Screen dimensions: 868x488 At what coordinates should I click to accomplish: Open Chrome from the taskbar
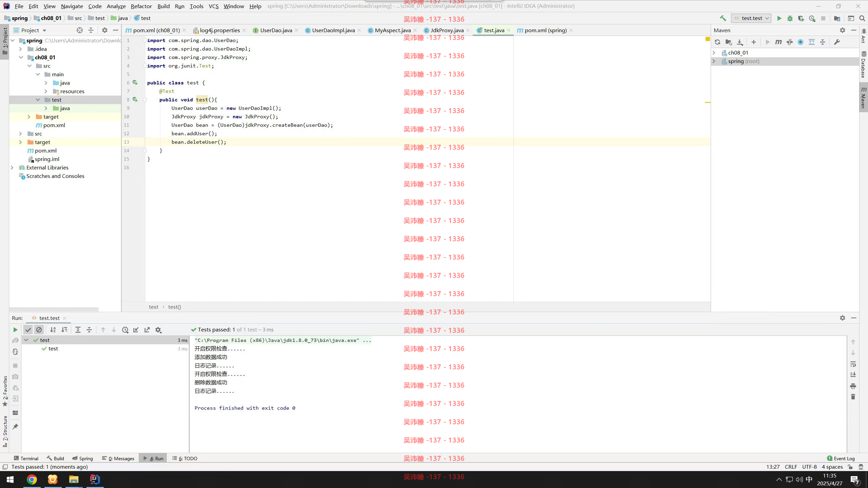32,480
